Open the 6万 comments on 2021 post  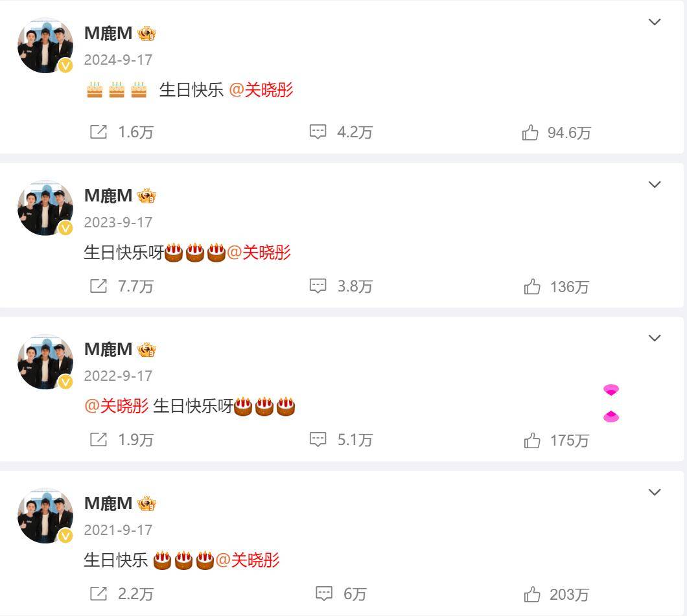pos(324,594)
